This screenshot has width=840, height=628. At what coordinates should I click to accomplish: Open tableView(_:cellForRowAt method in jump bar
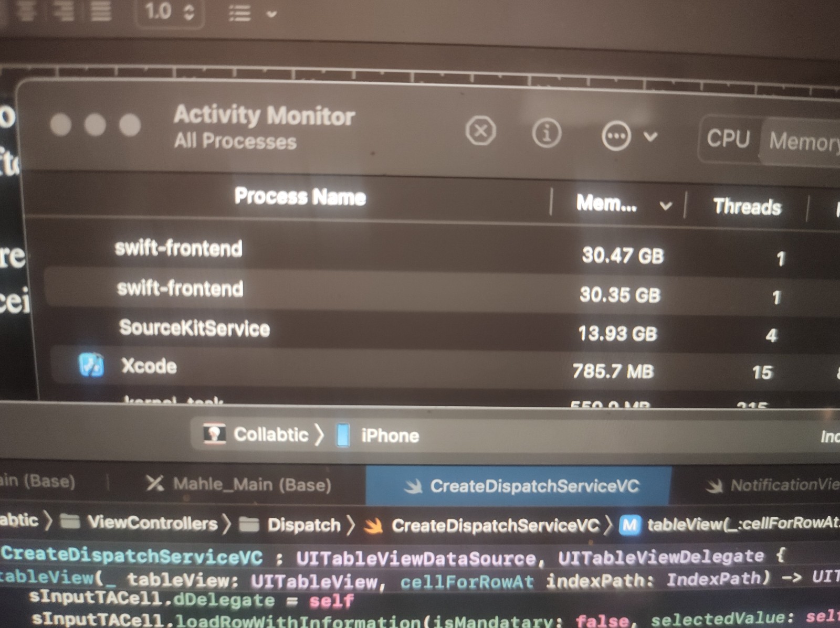coord(742,524)
